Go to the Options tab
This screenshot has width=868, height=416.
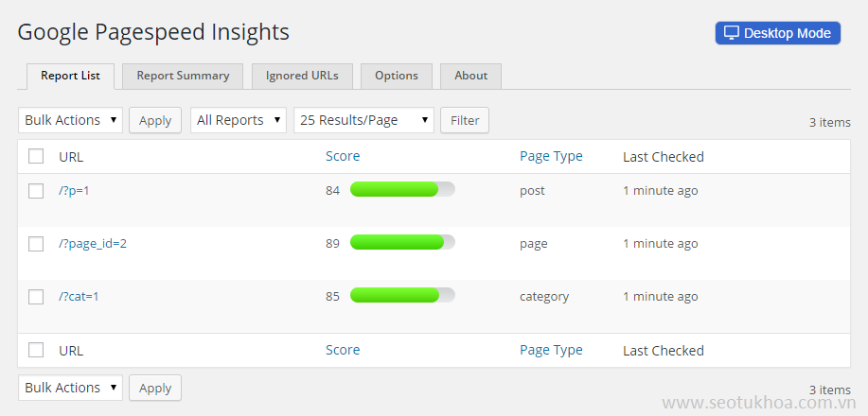coord(396,76)
